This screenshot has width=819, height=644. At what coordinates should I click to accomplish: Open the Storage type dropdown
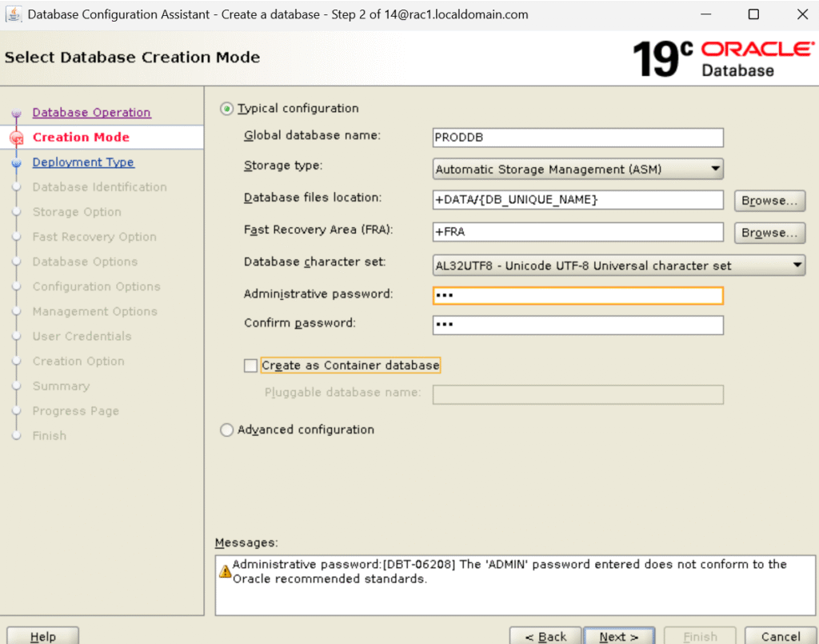click(x=577, y=170)
